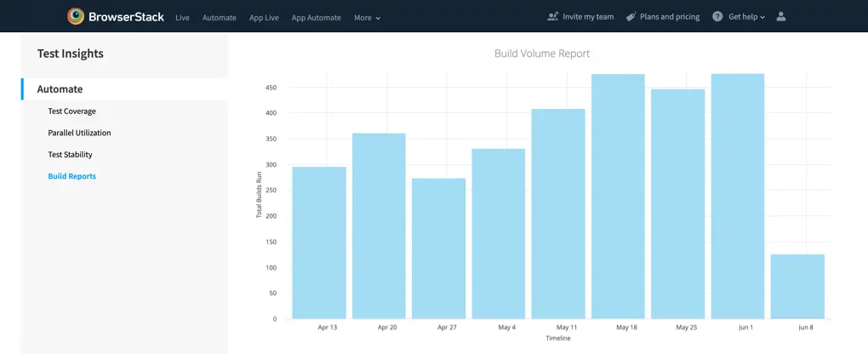This screenshot has width=868, height=354.
Task: Expand the More dropdown menu
Action: 367,18
